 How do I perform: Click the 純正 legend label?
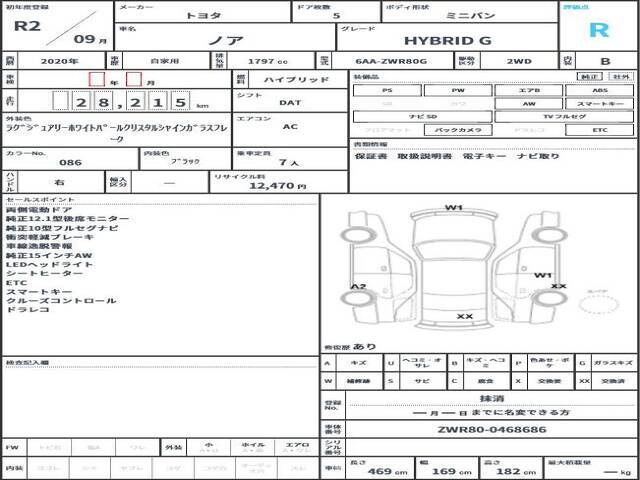[x=591, y=76]
